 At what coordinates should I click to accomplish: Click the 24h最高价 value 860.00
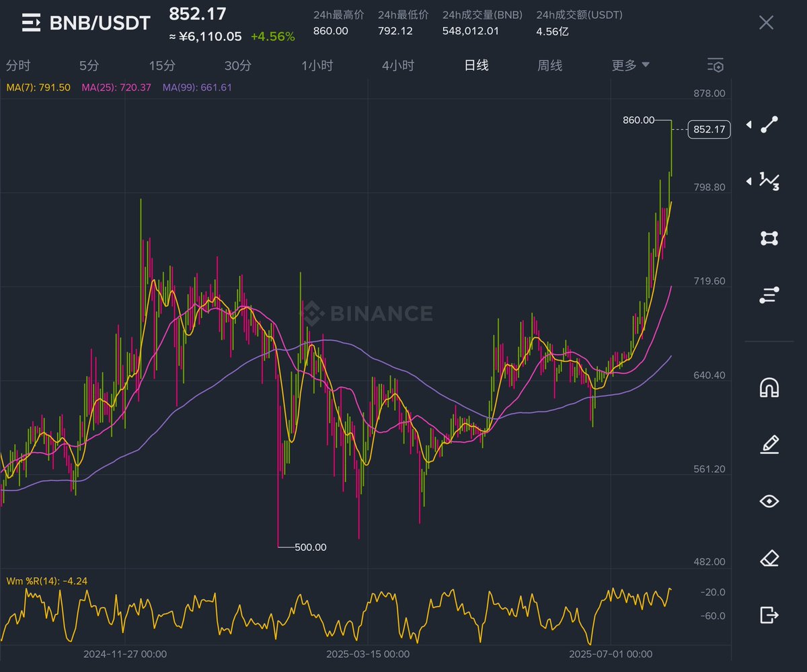331,31
